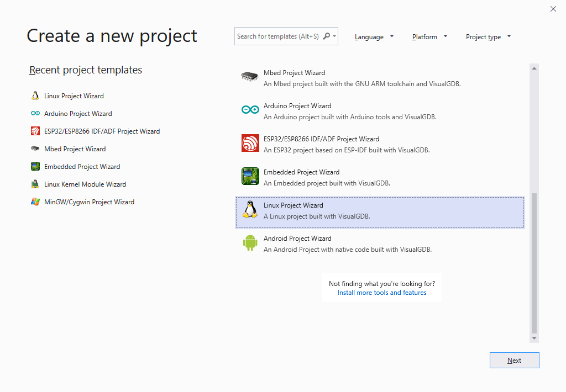Screen dimensions: 566x392
Task: Click the scrollbar up arrow in template list
Action: tap(534, 68)
